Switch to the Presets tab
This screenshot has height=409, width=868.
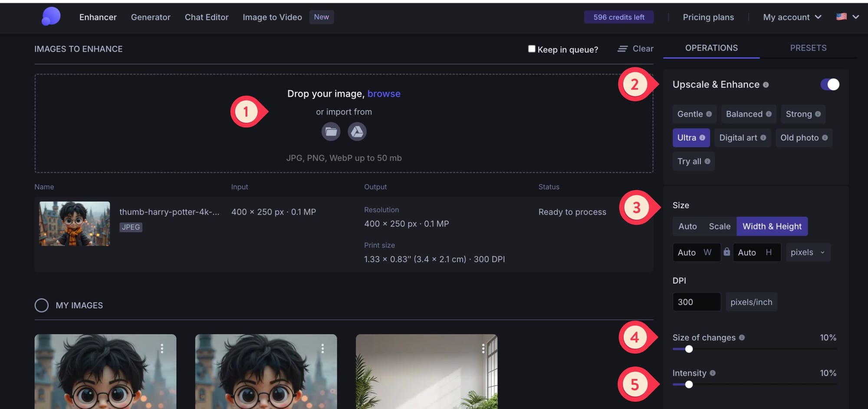click(x=808, y=48)
